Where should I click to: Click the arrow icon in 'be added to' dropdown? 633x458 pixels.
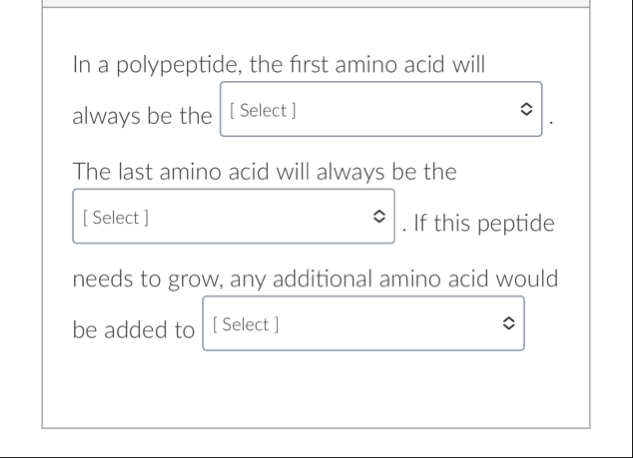tap(509, 324)
